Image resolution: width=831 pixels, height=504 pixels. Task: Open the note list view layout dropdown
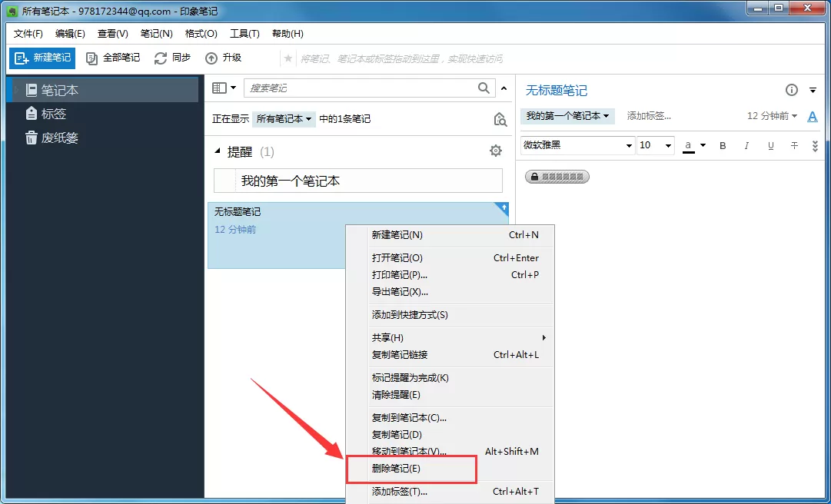point(224,88)
